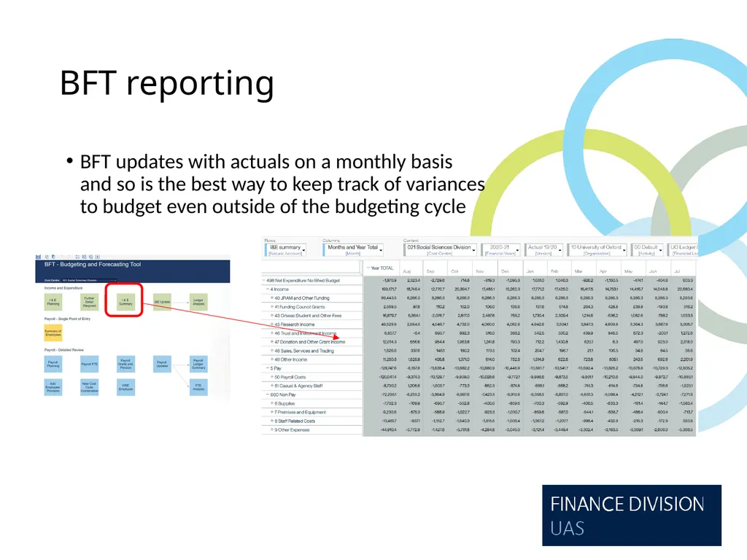Open the I & E Planning tile
The height and width of the screenshot is (560, 747).
click(53, 302)
